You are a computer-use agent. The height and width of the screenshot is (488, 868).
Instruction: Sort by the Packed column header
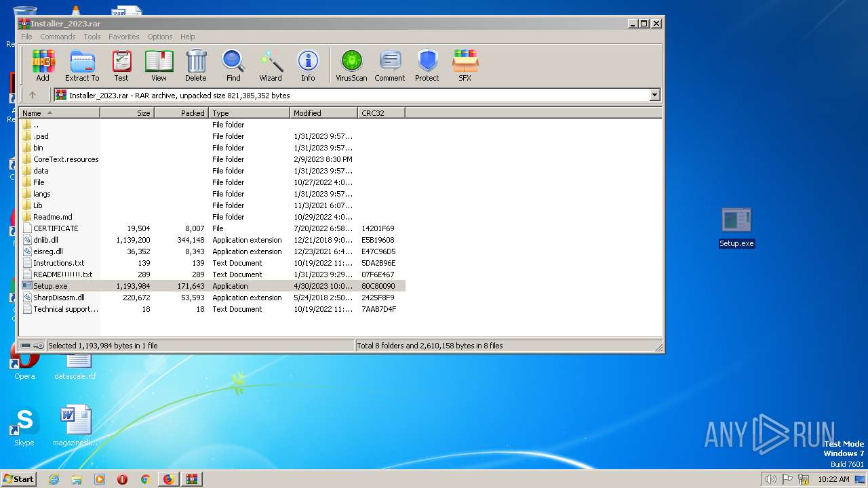(x=182, y=113)
